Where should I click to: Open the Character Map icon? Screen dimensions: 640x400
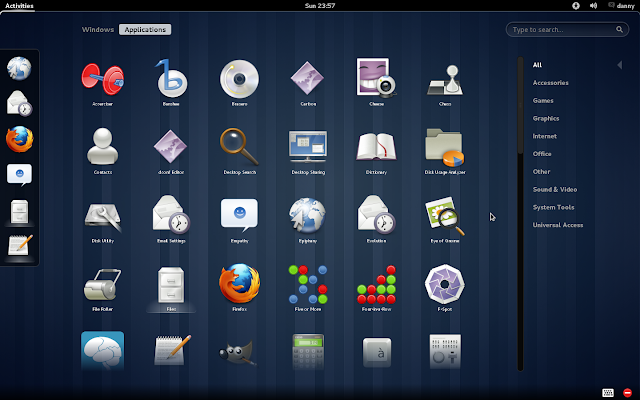[x=377, y=352]
